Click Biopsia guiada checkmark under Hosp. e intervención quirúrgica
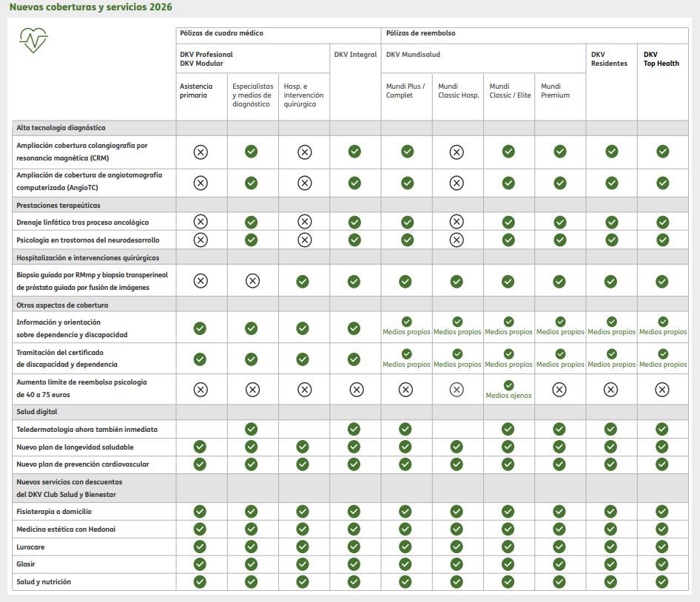This screenshot has width=700, height=602. 303,281
